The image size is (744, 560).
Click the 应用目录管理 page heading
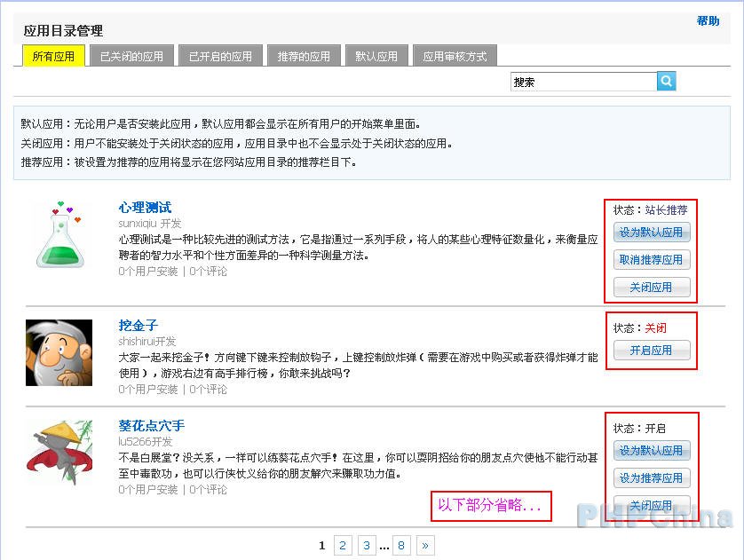tap(63, 31)
